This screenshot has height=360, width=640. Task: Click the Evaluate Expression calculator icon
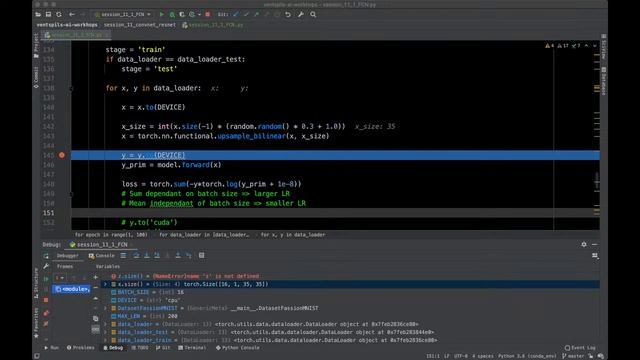[x=202, y=256]
